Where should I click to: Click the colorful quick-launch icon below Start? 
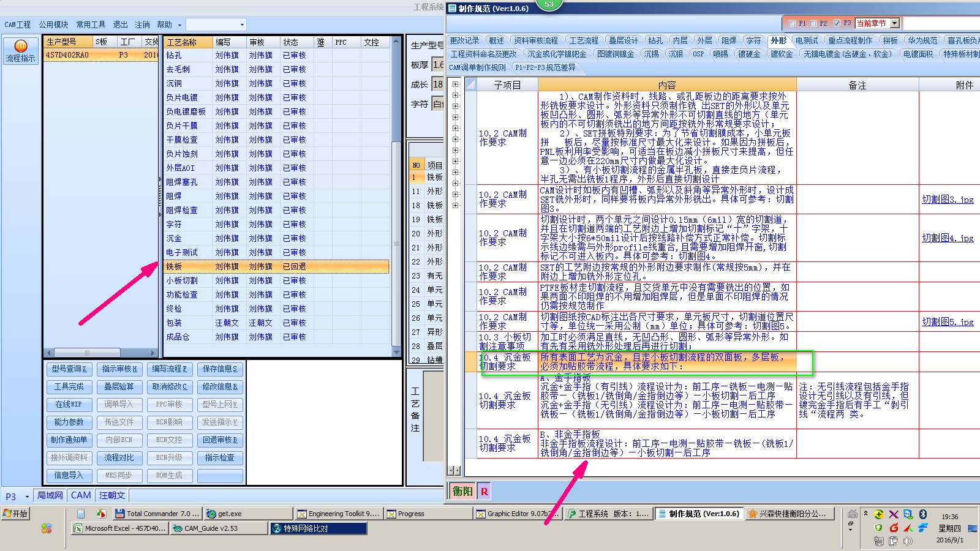(x=47, y=528)
